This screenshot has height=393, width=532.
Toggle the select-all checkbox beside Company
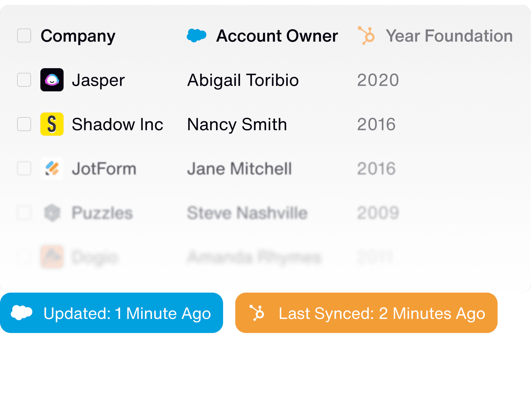click(24, 36)
